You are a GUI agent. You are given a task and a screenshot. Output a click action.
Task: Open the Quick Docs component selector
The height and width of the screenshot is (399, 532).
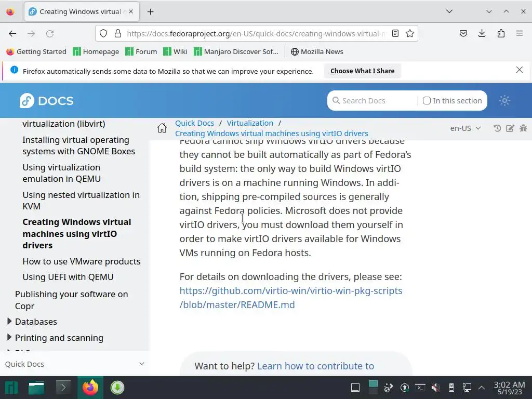pos(75,364)
